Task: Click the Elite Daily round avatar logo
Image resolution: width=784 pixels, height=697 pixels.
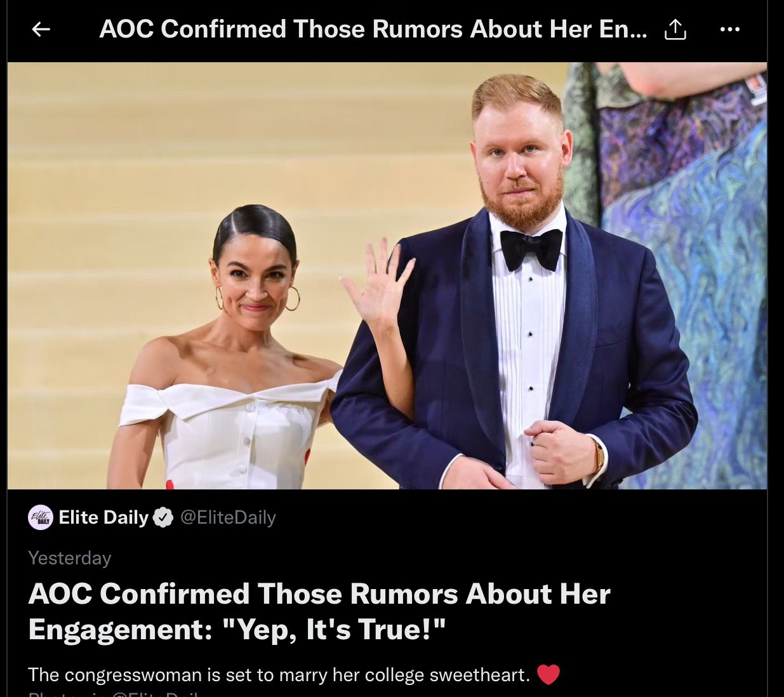Action: pos(41,517)
